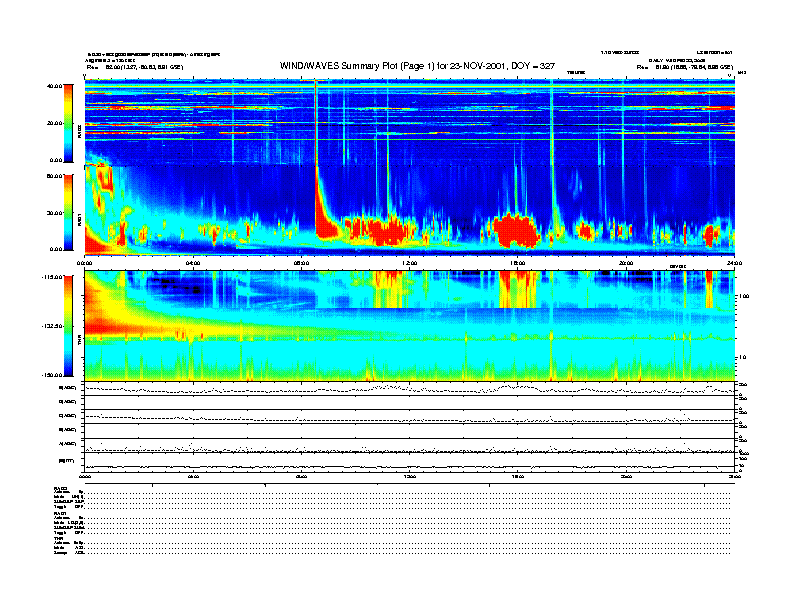Click the 10 label on TNR right axis
Image resolution: width=792 pixels, height=612 pixels.
(741, 358)
